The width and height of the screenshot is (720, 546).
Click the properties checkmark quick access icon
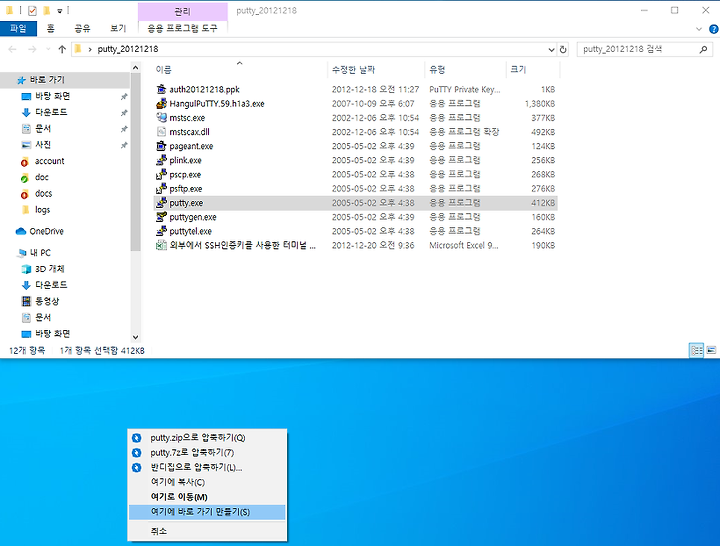tap(32, 11)
